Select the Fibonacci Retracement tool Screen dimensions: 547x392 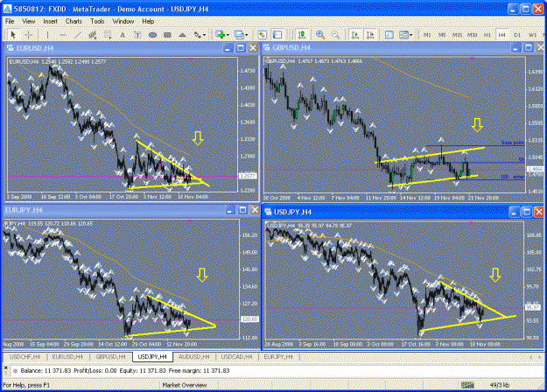108,34
